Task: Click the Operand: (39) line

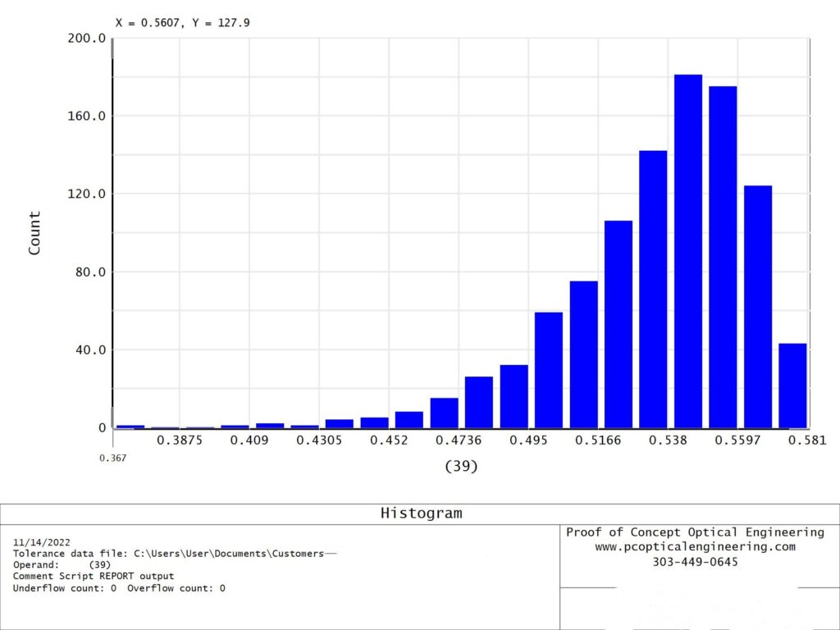Action: click(62, 565)
